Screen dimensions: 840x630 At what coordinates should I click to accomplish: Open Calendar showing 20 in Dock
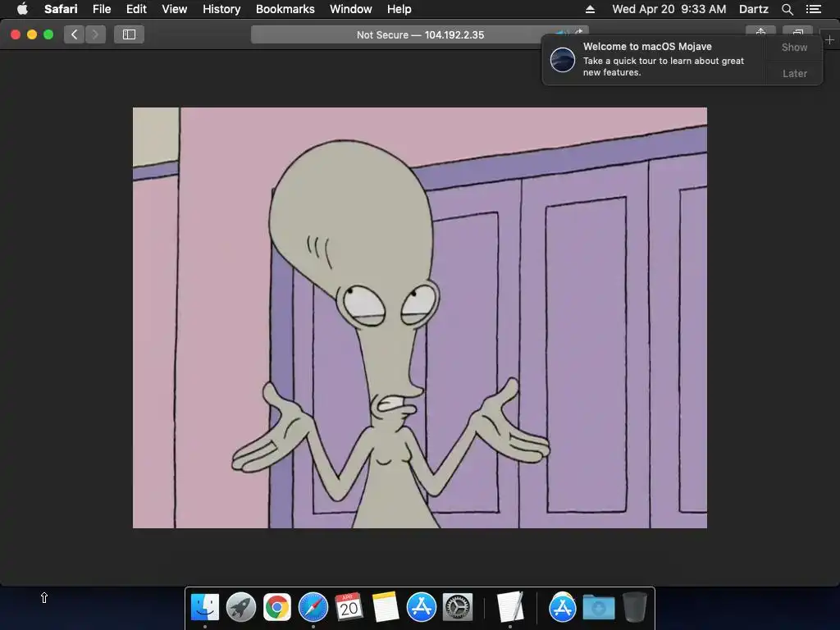tap(349, 608)
